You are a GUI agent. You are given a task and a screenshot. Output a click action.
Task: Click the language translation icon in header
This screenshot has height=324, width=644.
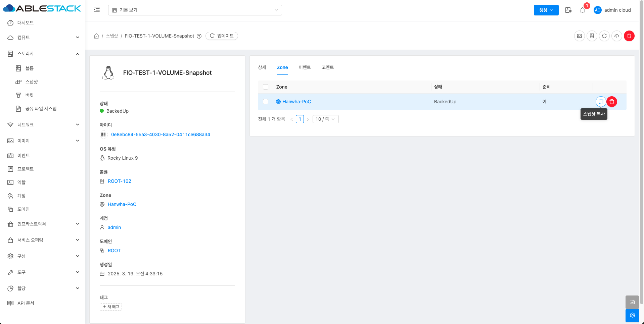coord(568,10)
